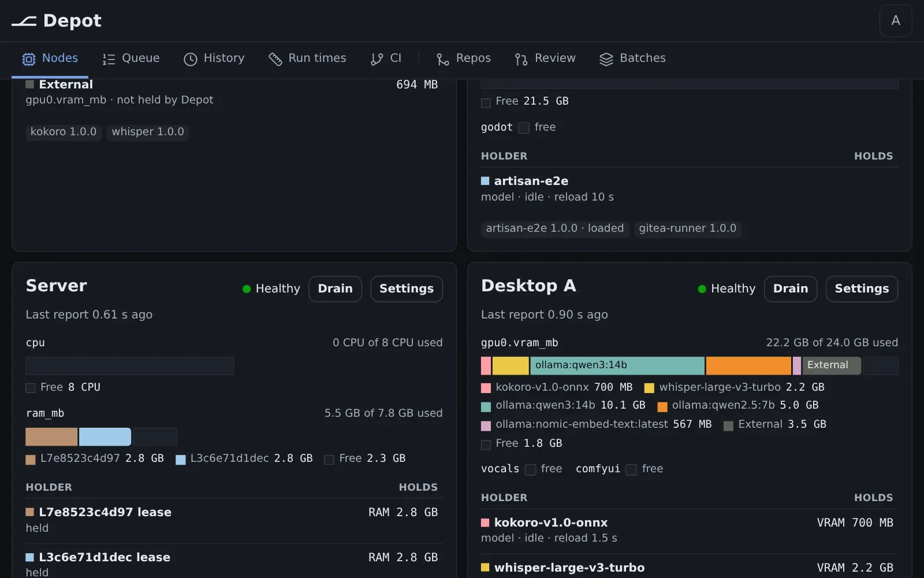
Task: Click the ollama:qwen3:14b VRAM bar segment
Action: pos(617,365)
